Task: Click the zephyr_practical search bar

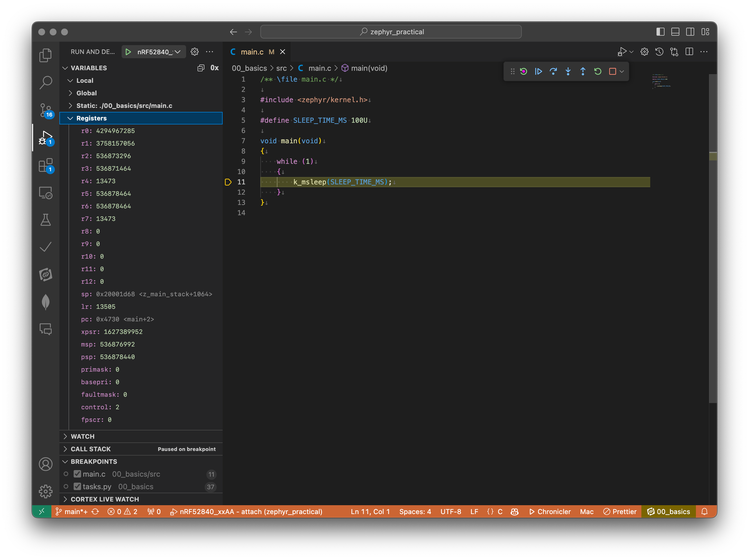Action: pyautogui.click(x=390, y=31)
